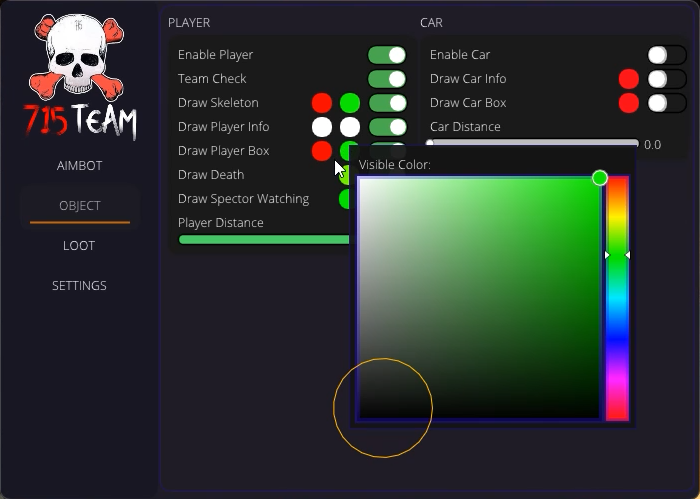Click the red Draw Car Box swatch
The height and width of the screenshot is (499, 700).
629,103
